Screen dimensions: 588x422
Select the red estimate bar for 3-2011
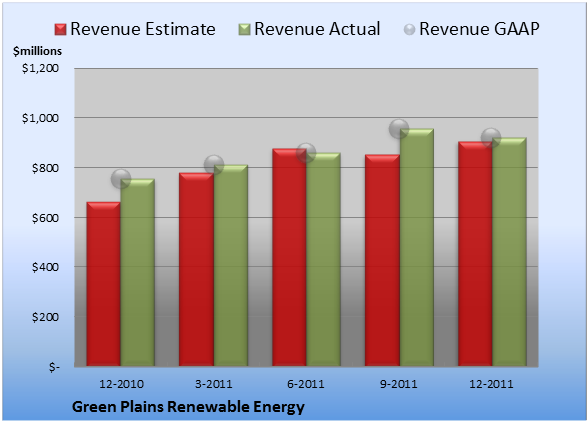pyautogui.click(x=196, y=269)
